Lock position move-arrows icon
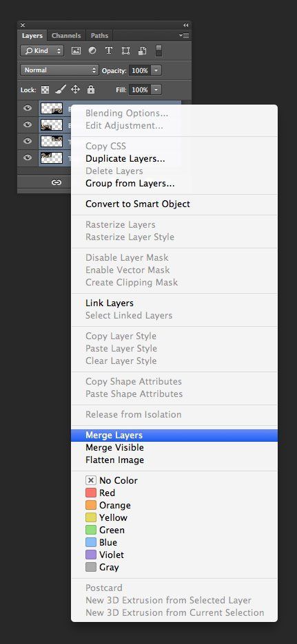Viewport: 297px width, 644px height. click(x=75, y=89)
